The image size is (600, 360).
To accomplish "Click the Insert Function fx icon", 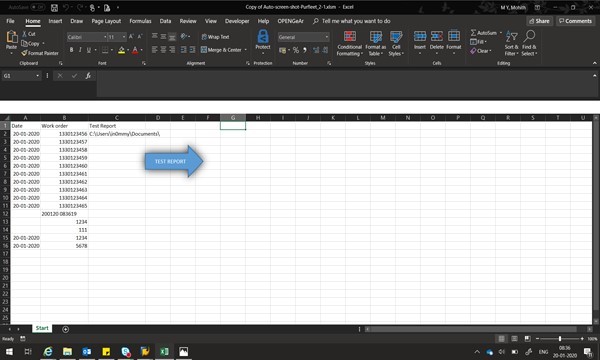I will [x=88, y=76].
